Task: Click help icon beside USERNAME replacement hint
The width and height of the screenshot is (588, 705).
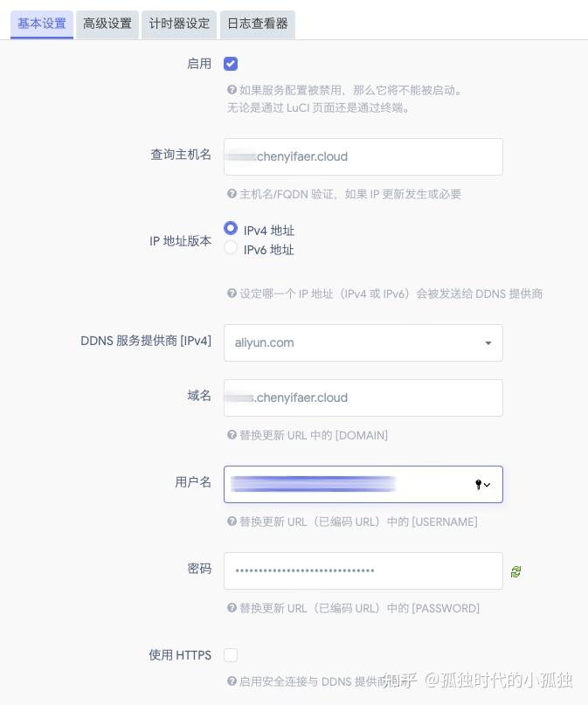Action: 232,522
